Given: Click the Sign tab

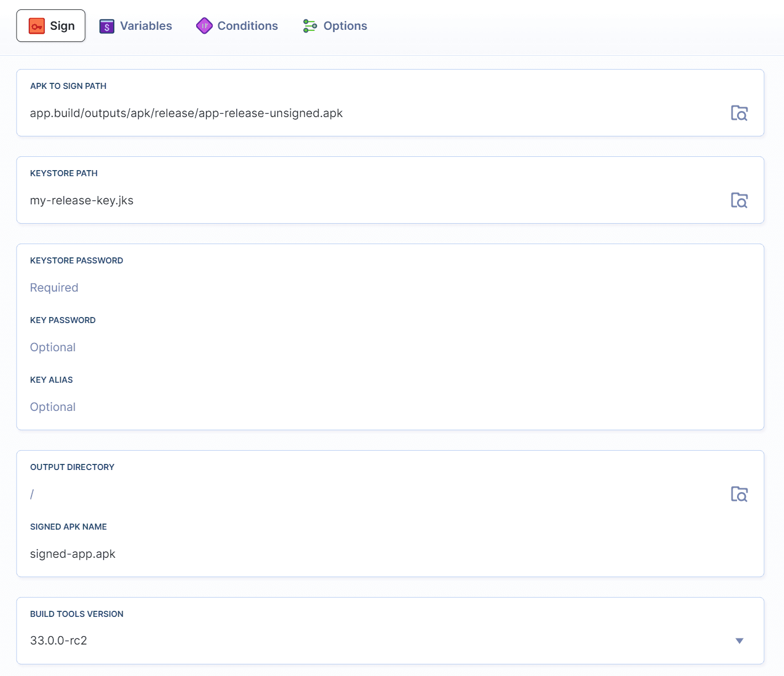Looking at the screenshot, I should [x=51, y=25].
